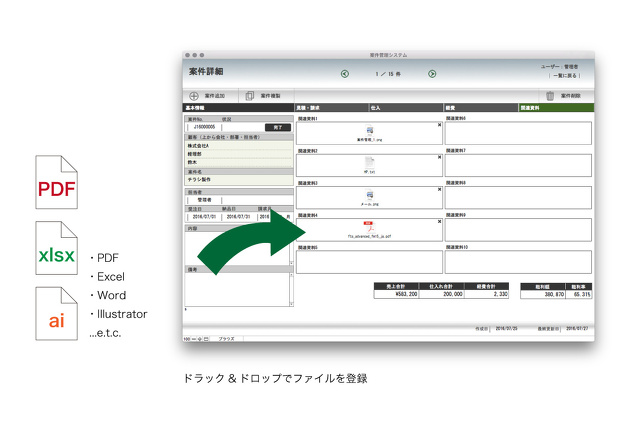Click the 案件名 field containing チラシ製作
This screenshot has height=426, width=640.
[238, 178]
